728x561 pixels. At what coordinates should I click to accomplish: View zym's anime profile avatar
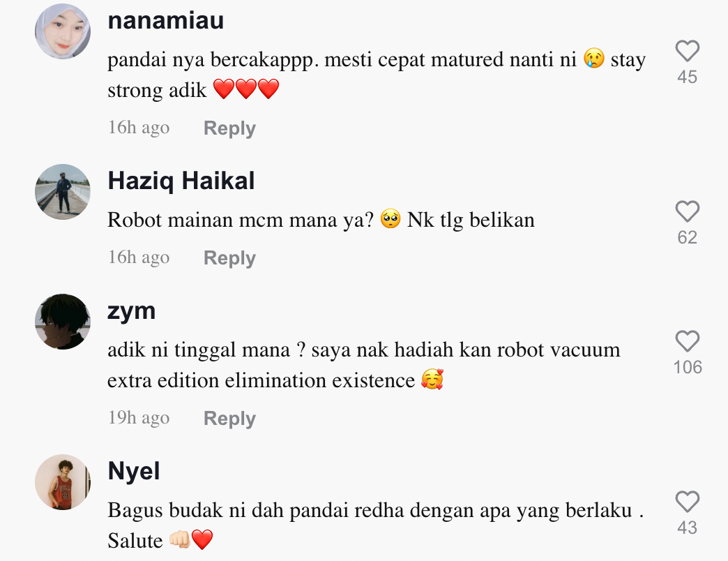point(63,322)
